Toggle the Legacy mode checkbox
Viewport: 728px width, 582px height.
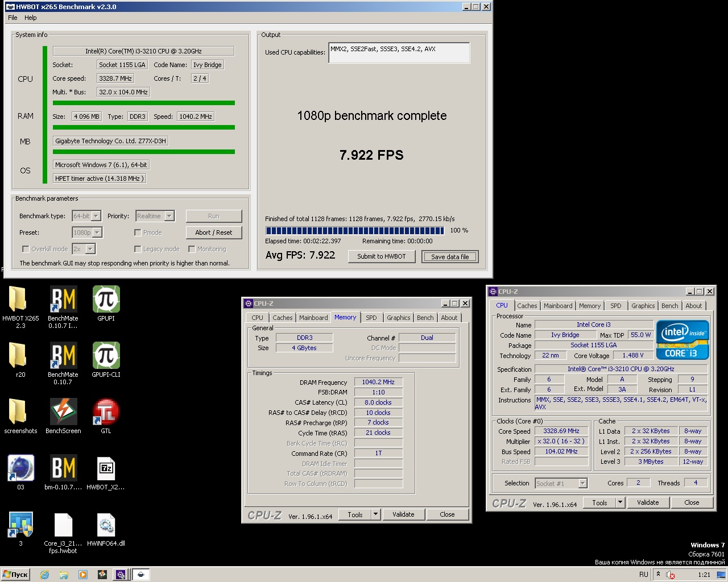pos(138,249)
